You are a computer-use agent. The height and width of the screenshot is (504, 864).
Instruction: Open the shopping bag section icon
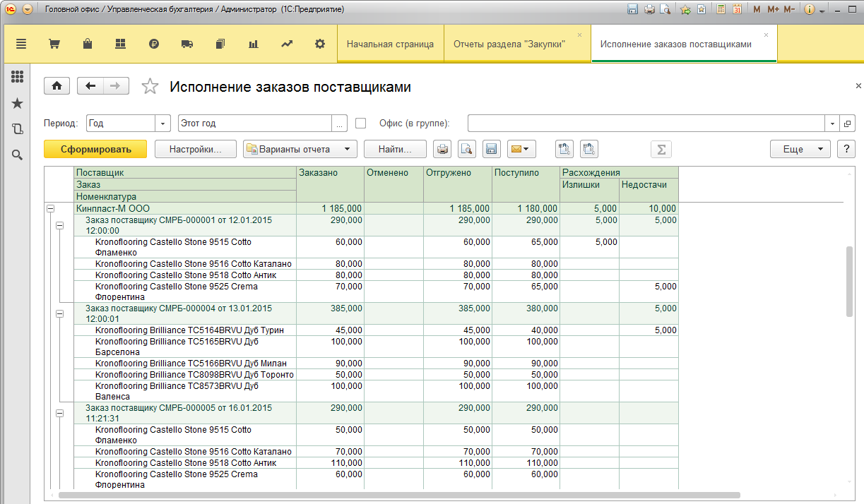point(88,44)
